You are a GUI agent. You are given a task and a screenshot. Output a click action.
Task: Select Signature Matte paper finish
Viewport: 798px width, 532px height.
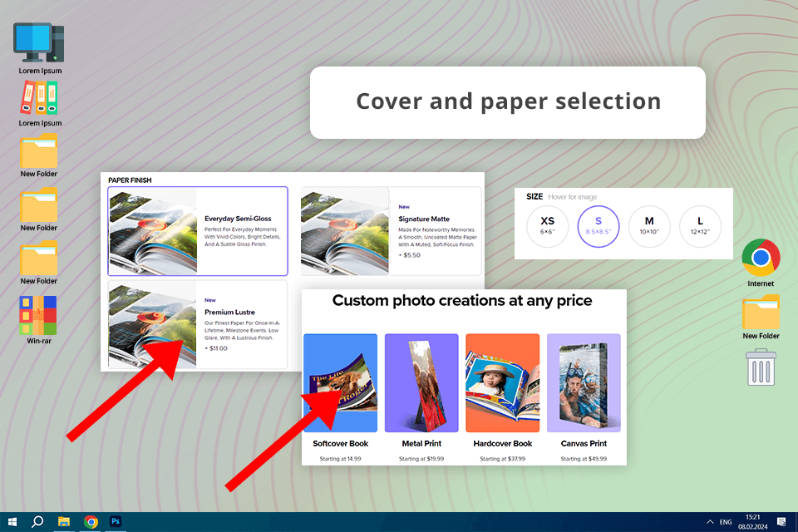coord(391,231)
